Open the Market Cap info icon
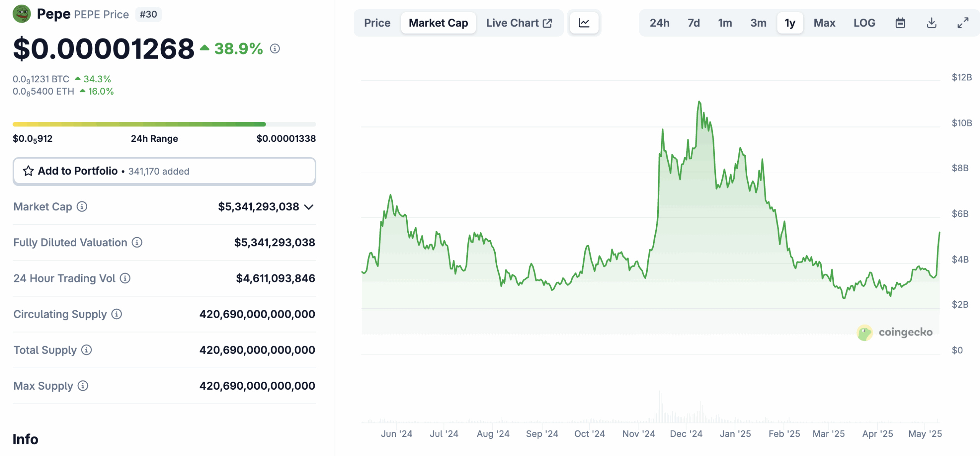The height and width of the screenshot is (456, 980). 82,207
